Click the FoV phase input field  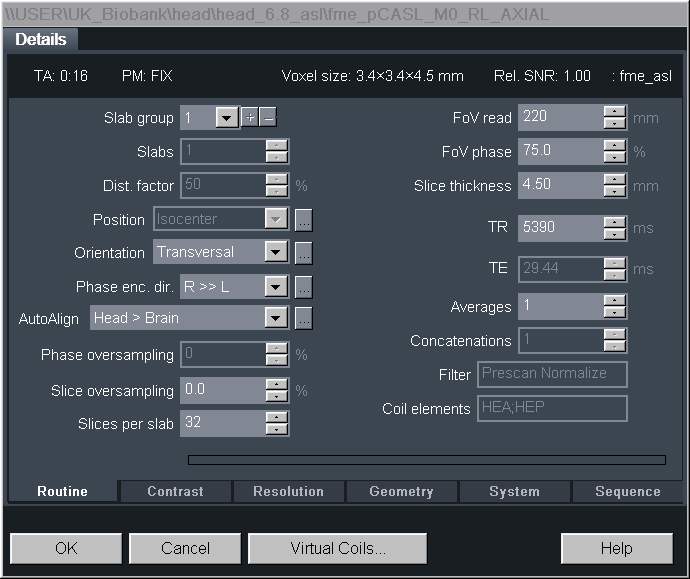pyautogui.click(x=560, y=152)
